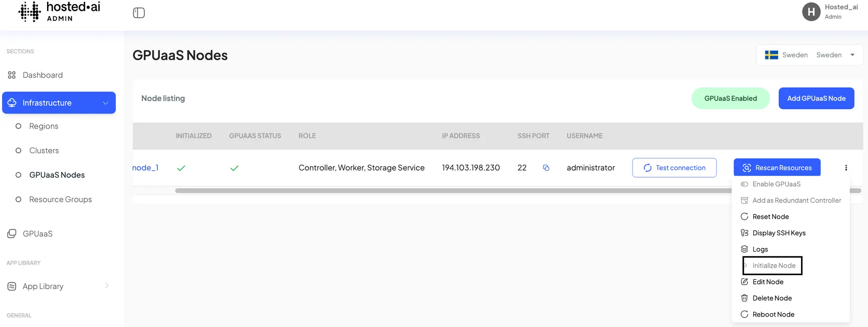868x327 pixels.
Task: Click the Sweden flag icon
Action: [771, 55]
